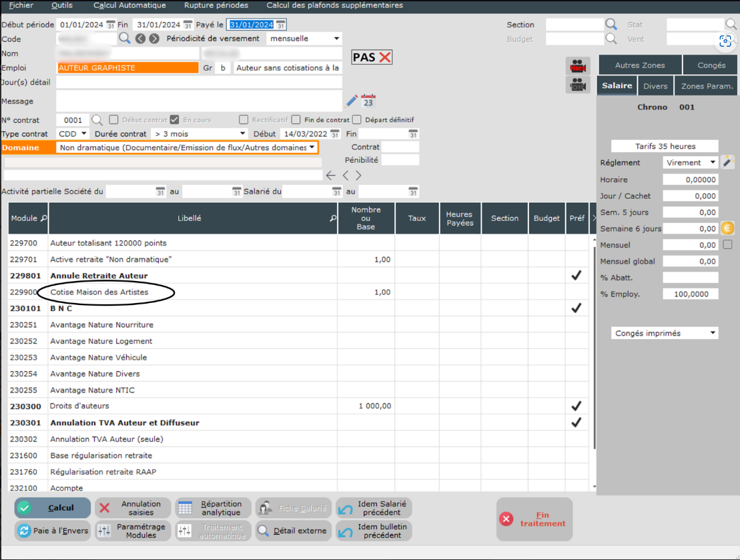Click the orange euro coin icon
This screenshot has height=560, width=740.
pyautogui.click(x=727, y=228)
